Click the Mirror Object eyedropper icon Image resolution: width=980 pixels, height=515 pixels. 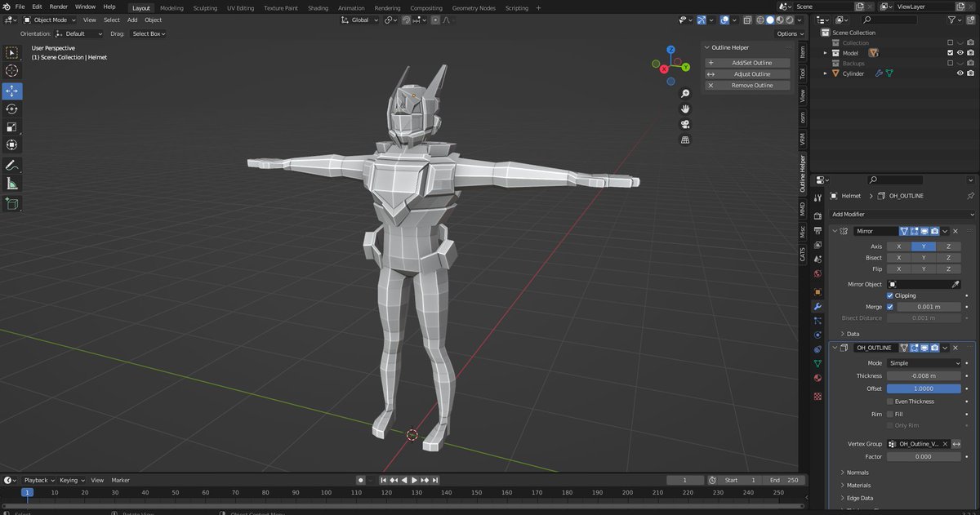955,284
